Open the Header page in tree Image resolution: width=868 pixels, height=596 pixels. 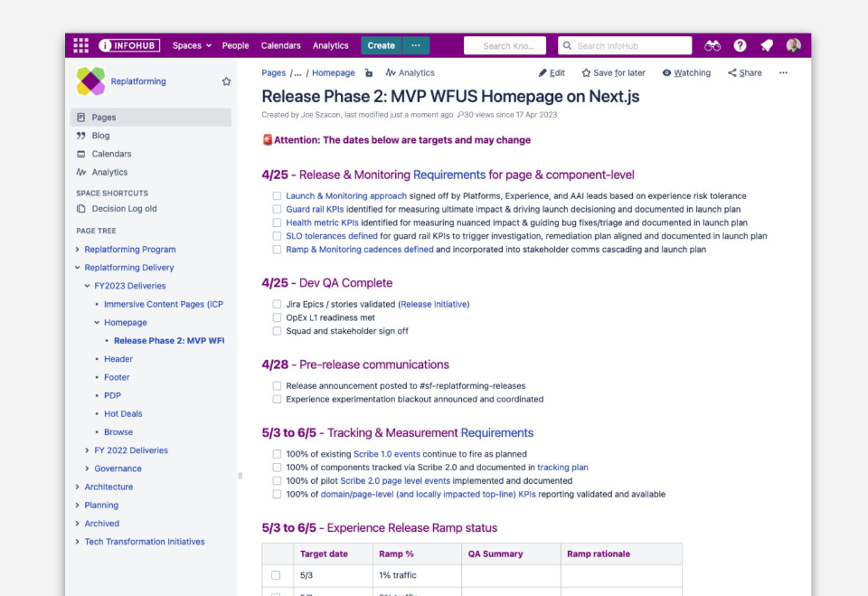pos(118,359)
